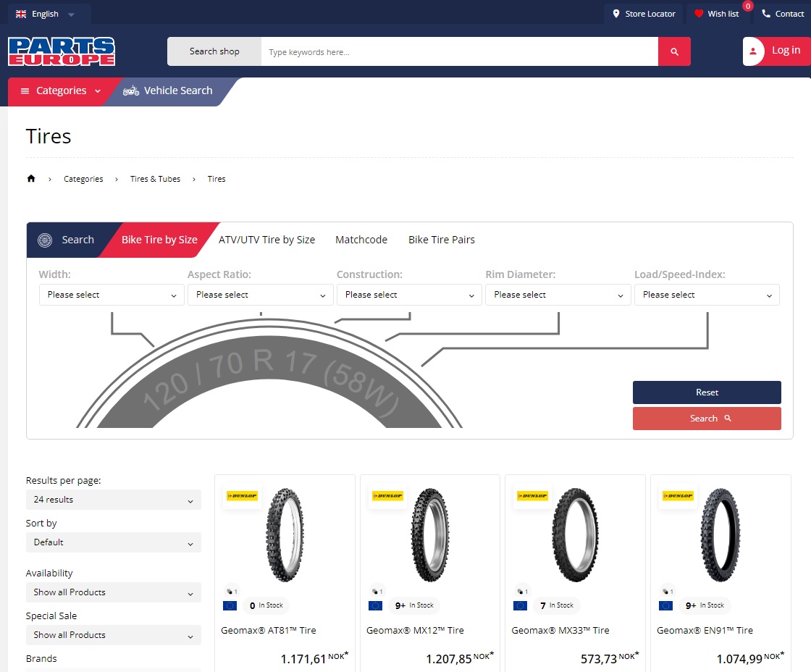Open the Results per page dropdown
This screenshot has height=672, width=811.
pos(113,500)
